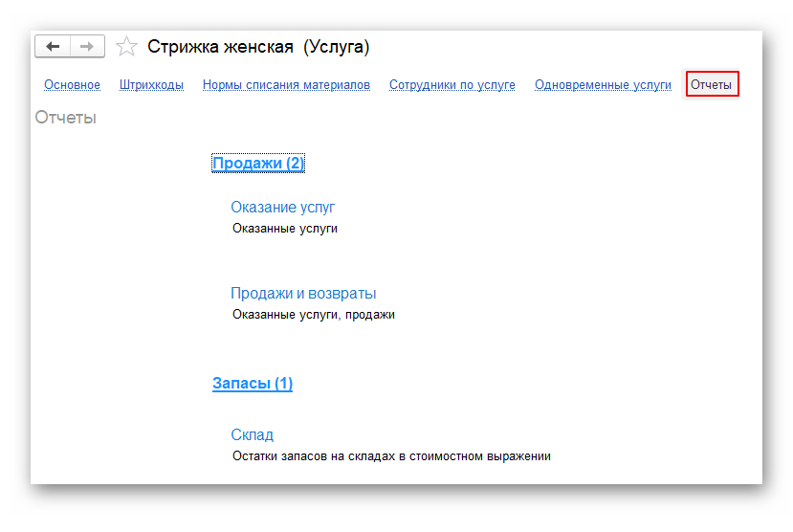Open the Запасы (1) report group

pyautogui.click(x=252, y=384)
